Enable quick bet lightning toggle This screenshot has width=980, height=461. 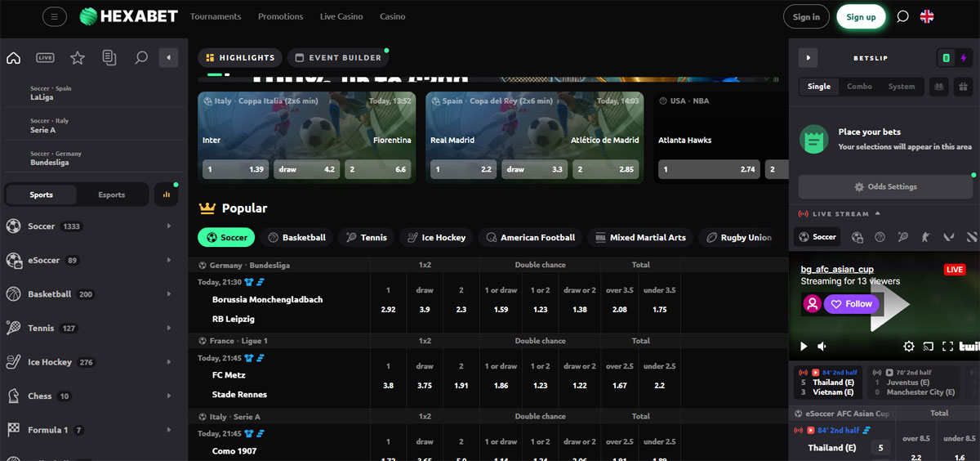[963, 58]
